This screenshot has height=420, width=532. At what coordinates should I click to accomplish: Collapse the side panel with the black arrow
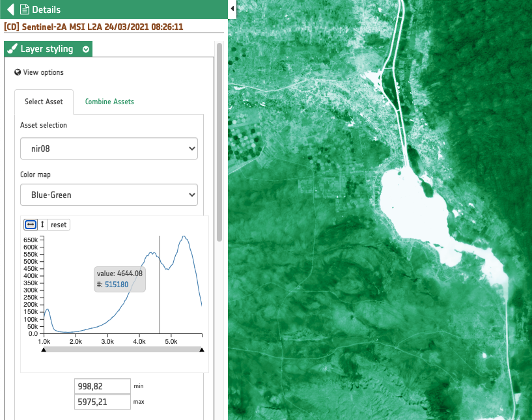(232, 9)
